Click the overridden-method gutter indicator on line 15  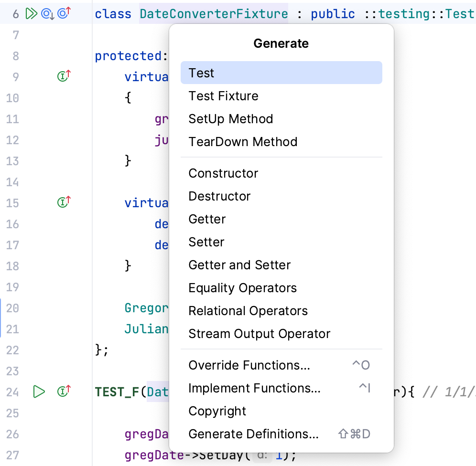pos(62,202)
